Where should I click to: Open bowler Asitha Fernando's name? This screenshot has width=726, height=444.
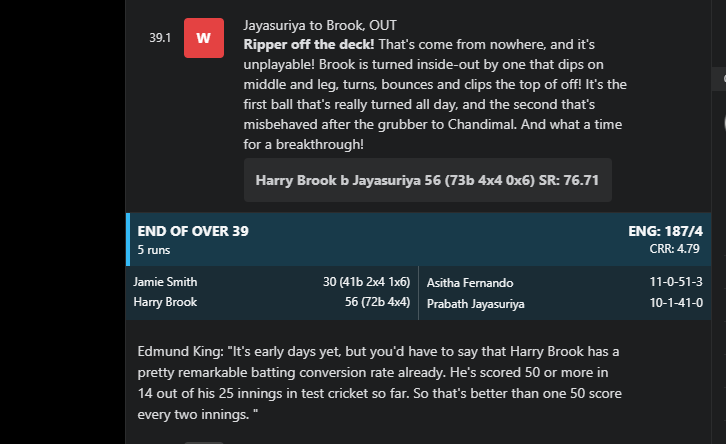click(470, 282)
